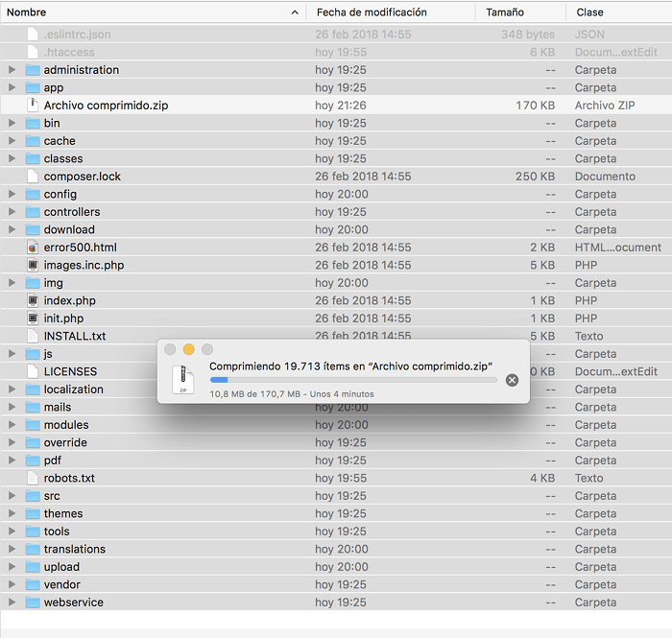Select the administration folder icon
672x638 pixels.
click(x=33, y=70)
